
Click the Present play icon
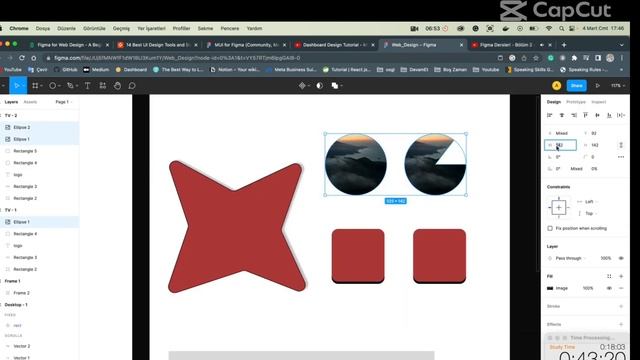tap(598, 86)
